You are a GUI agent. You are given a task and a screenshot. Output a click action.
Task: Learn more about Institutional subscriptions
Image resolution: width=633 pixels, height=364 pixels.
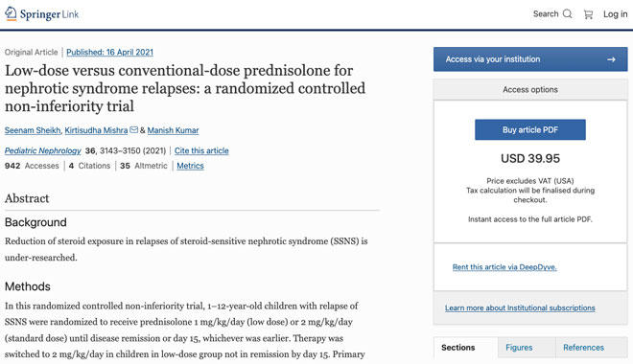tap(520, 308)
